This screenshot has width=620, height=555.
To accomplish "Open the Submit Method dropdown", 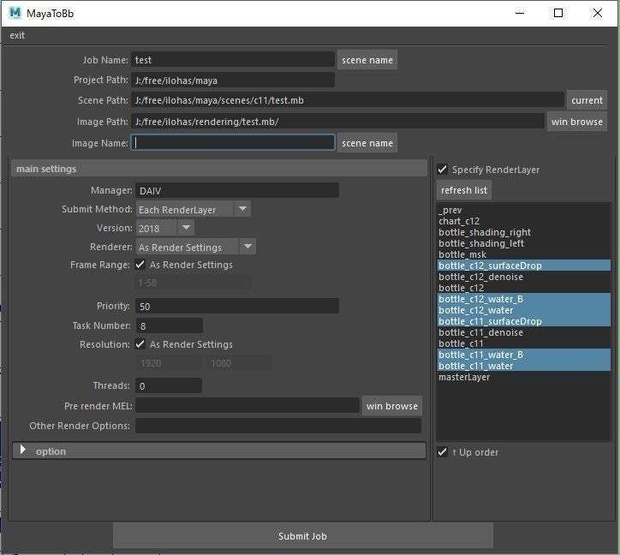I will [193, 210].
